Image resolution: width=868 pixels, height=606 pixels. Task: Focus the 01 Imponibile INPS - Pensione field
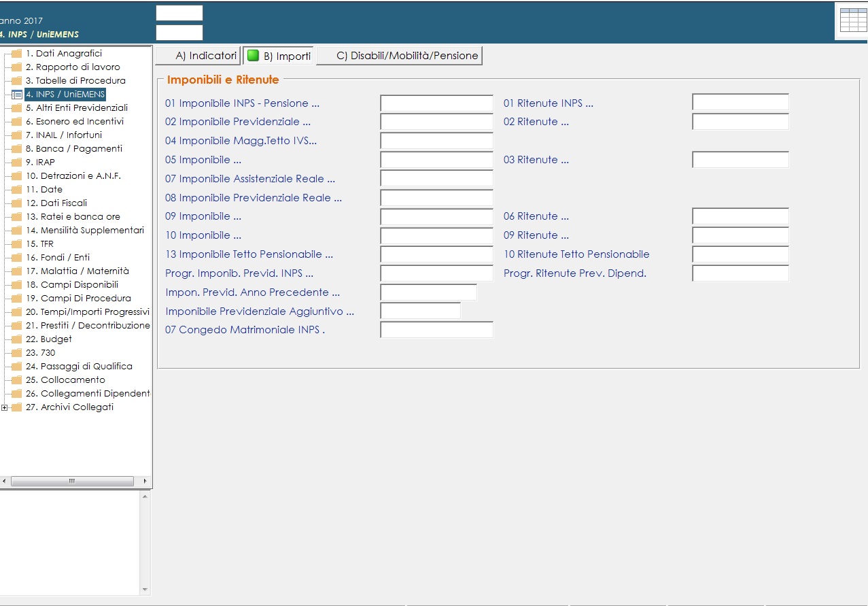click(436, 103)
